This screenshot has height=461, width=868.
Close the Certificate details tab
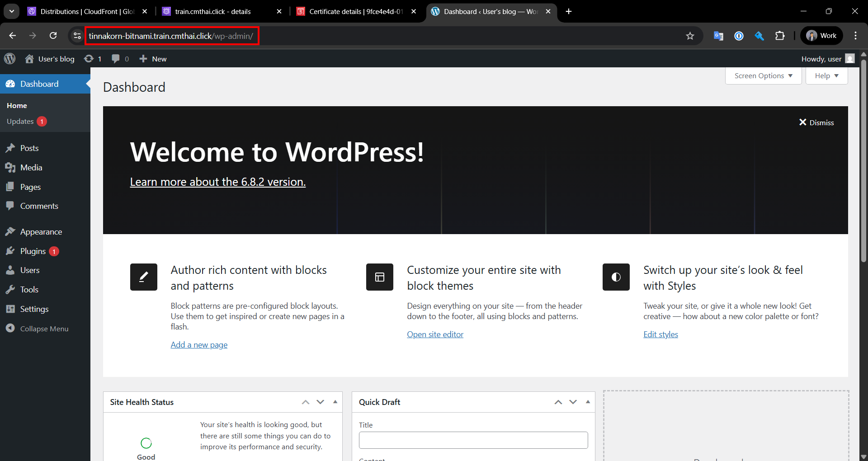point(414,11)
